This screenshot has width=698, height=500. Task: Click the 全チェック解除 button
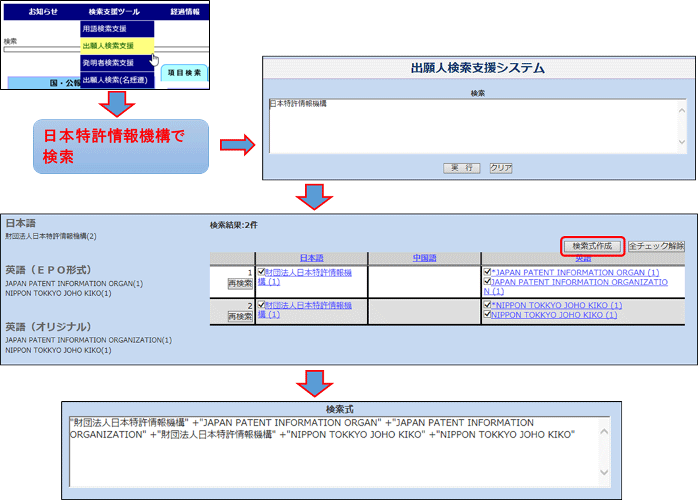click(x=656, y=246)
